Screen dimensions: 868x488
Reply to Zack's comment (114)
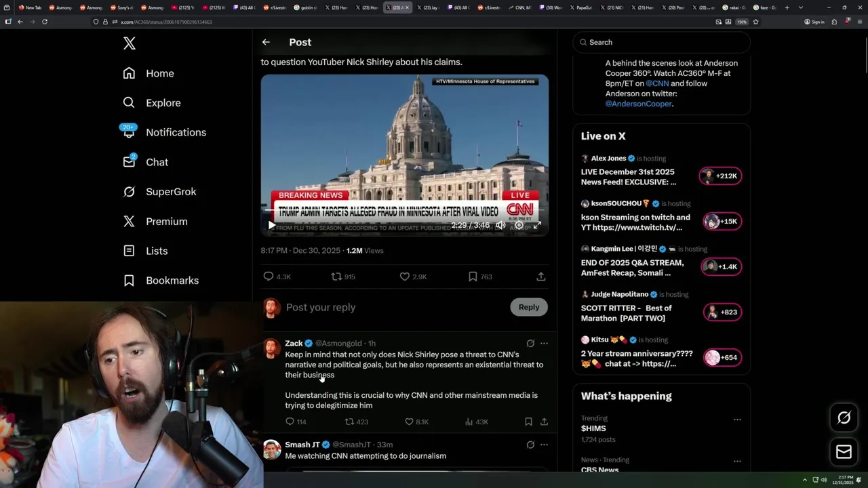click(x=296, y=422)
